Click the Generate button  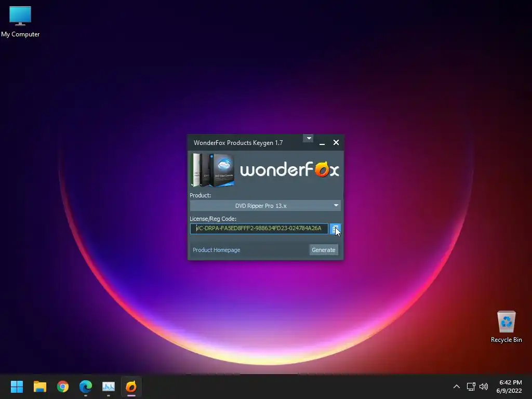[323, 250]
